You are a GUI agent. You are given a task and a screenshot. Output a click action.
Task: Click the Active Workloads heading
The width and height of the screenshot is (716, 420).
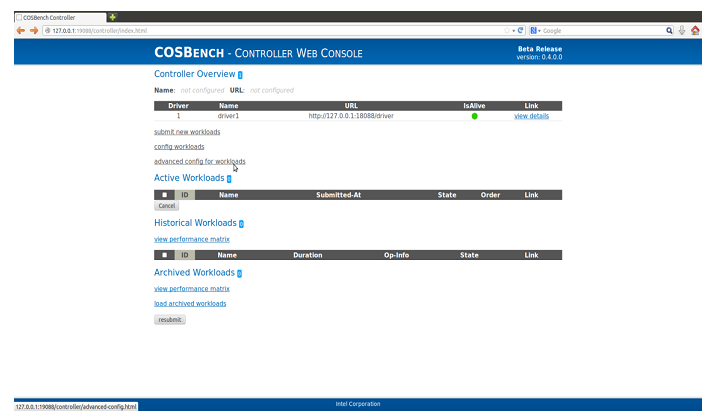189,178
